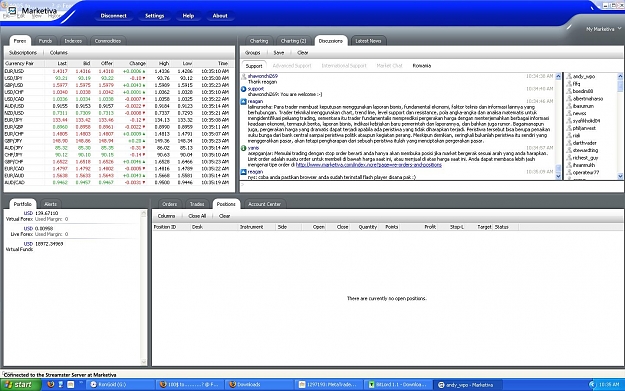Click the Portfolio panel scrollbar up arrow
The image size is (625, 391).
point(144,214)
